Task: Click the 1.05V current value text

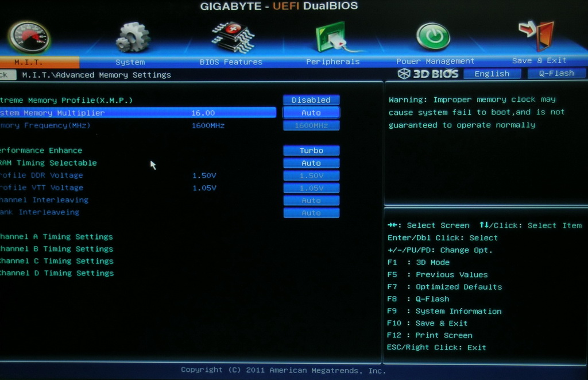Action: (204, 188)
